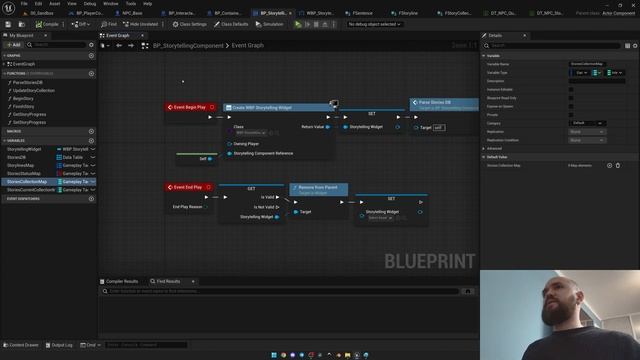Switch to the FSentence tab
This screenshot has width=640, height=360.
[362, 13]
